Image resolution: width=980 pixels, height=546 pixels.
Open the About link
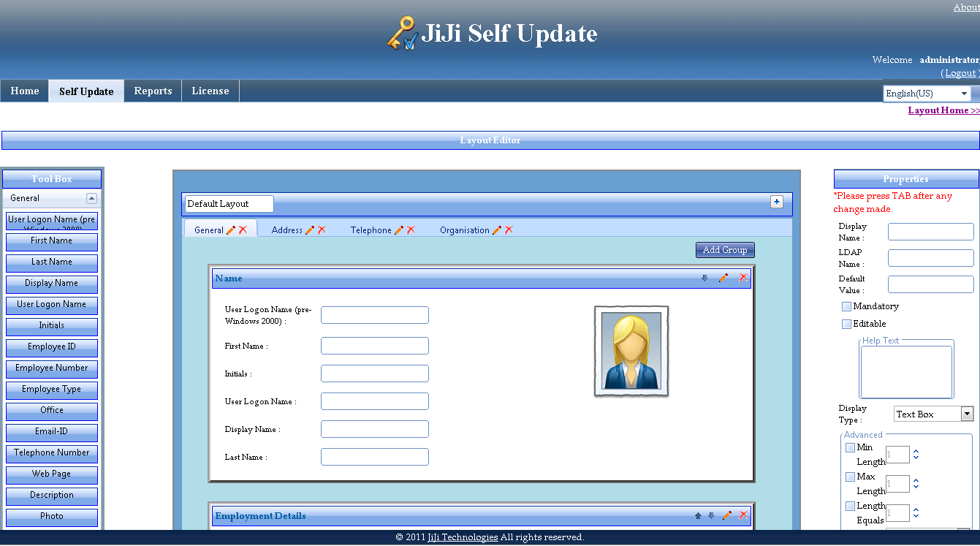(966, 7)
